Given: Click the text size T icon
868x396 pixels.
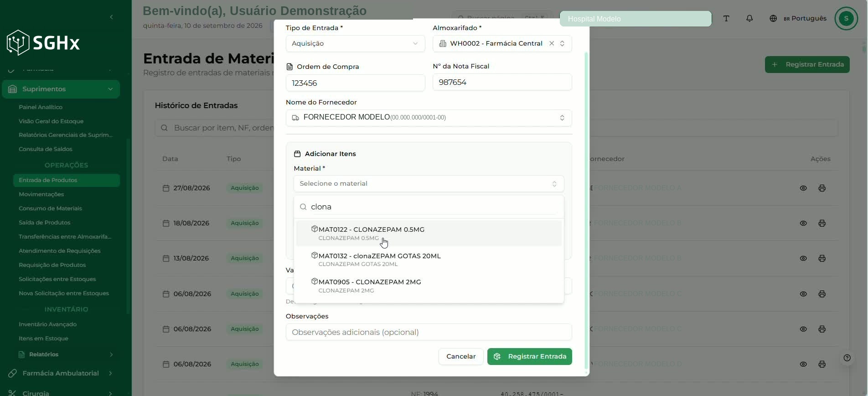Looking at the screenshot, I should [x=726, y=19].
